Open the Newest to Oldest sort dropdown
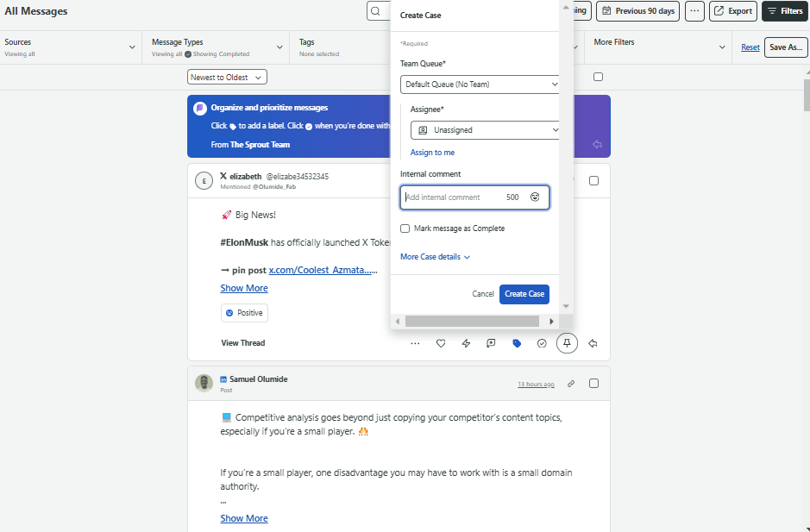The width and height of the screenshot is (810, 532). (x=227, y=78)
